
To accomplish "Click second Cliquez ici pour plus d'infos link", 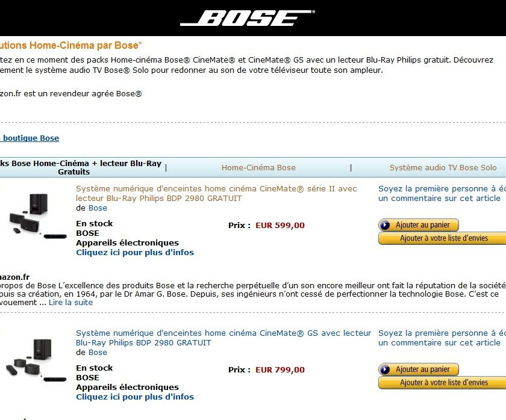I will pos(135,397).
